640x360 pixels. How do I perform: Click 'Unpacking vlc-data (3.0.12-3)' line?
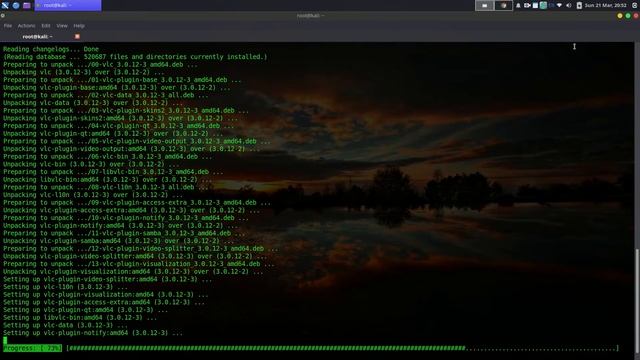(x=93, y=103)
